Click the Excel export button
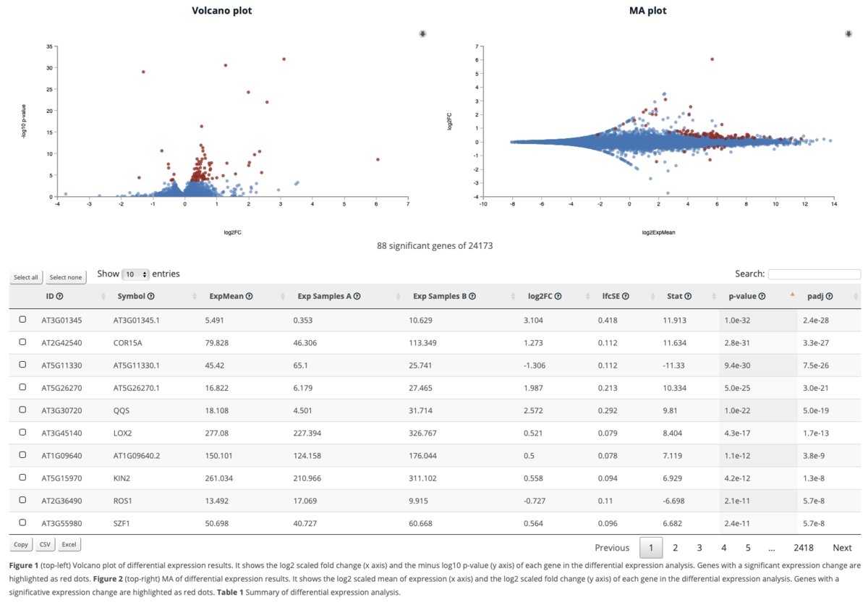The image size is (868, 610). pyautogui.click(x=69, y=544)
